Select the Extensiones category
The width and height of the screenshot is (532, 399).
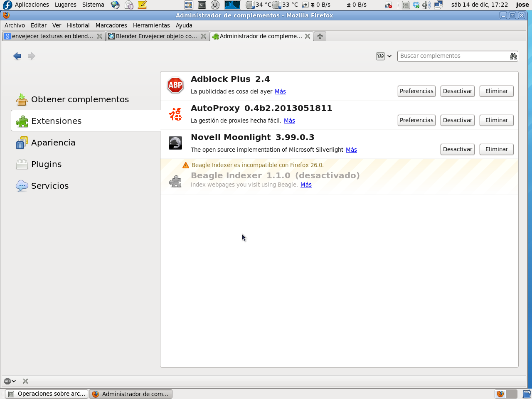pyautogui.click(x=86, y=121)
